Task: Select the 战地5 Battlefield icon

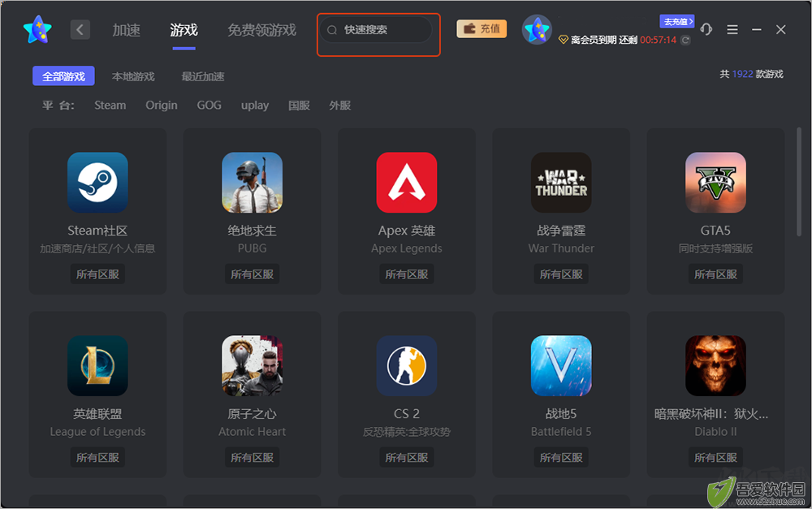Action: coord(561,365)
